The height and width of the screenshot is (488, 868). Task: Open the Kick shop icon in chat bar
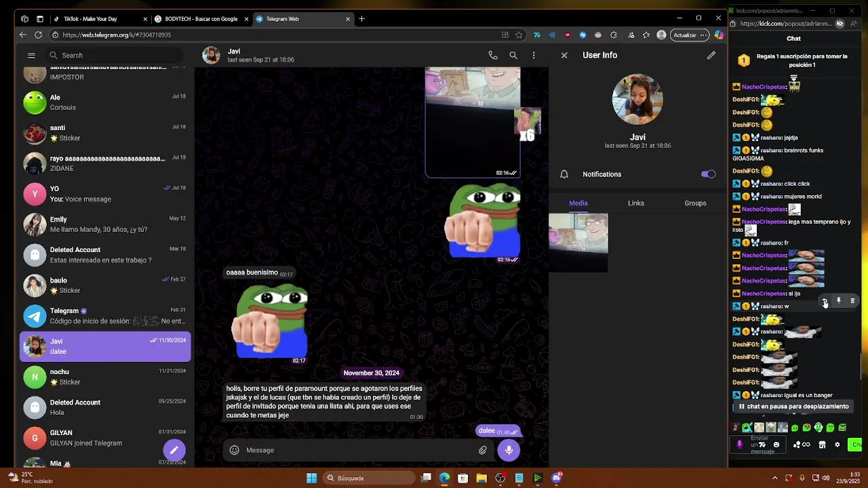pos(822,445)
